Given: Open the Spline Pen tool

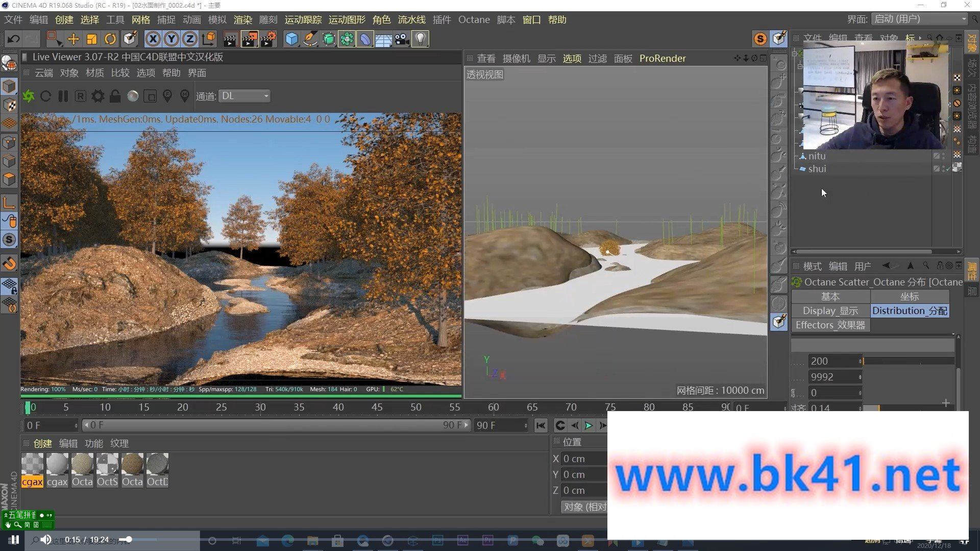Looking at the screenshot, I should (310, 39).
